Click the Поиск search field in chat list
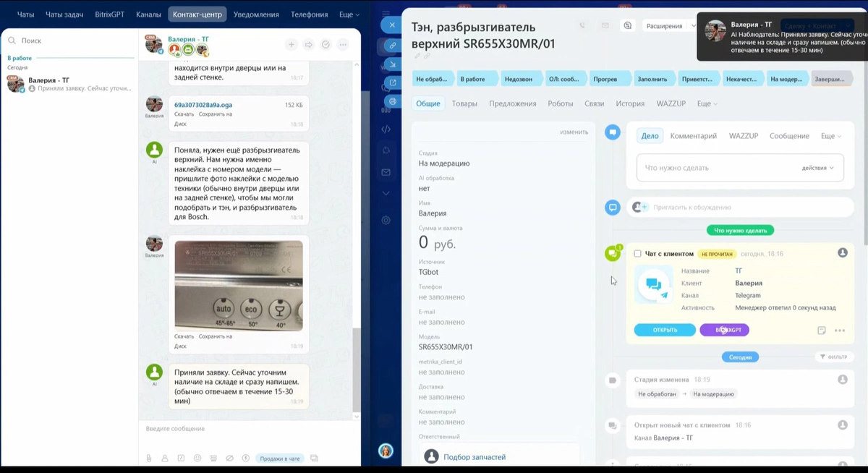This screenshot has height=473, width=868. pyautogui.click(x=69, y=41)
